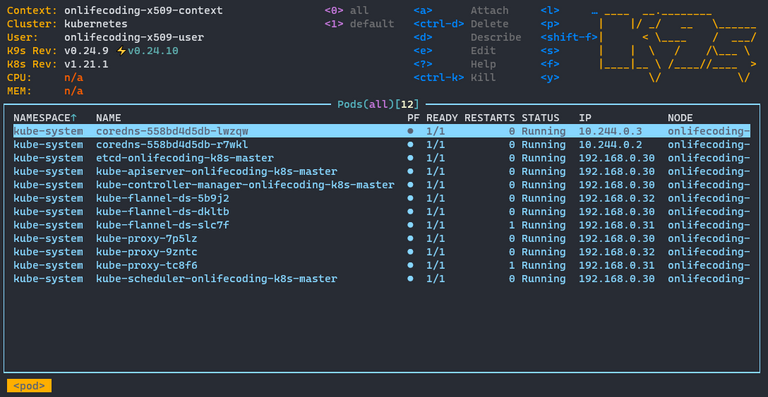Click the READY column header
This screenshot has width=768, height=397.
[x=442, y=118]
